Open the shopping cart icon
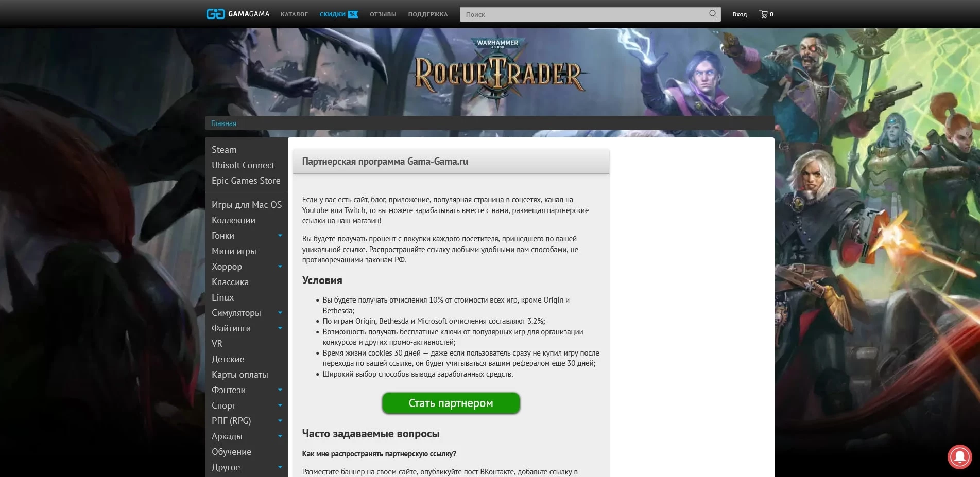This screenshot has width=980, height=477. (x=763, y=14)
